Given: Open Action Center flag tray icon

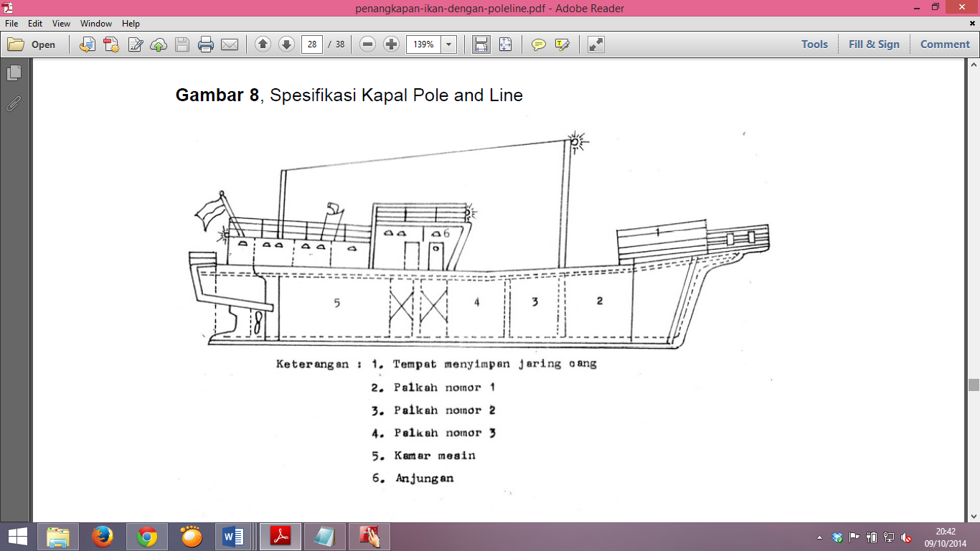Looking at the screenshot, I should [854, 537].
